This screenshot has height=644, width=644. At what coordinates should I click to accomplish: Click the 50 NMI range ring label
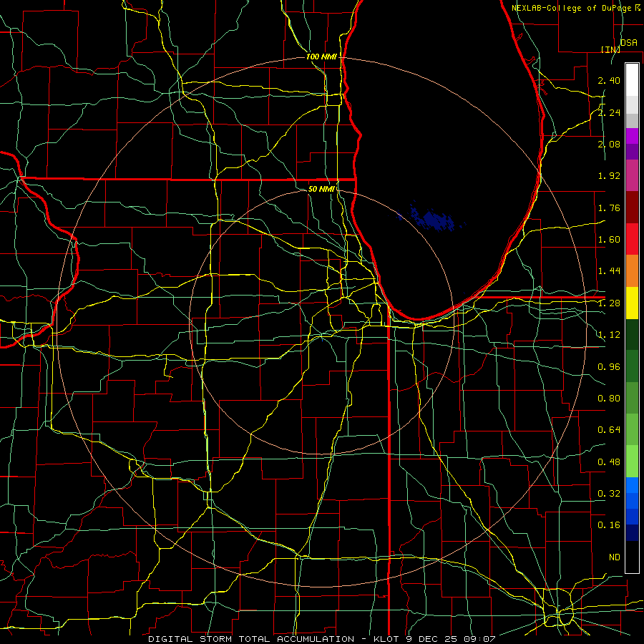(321, 189)
